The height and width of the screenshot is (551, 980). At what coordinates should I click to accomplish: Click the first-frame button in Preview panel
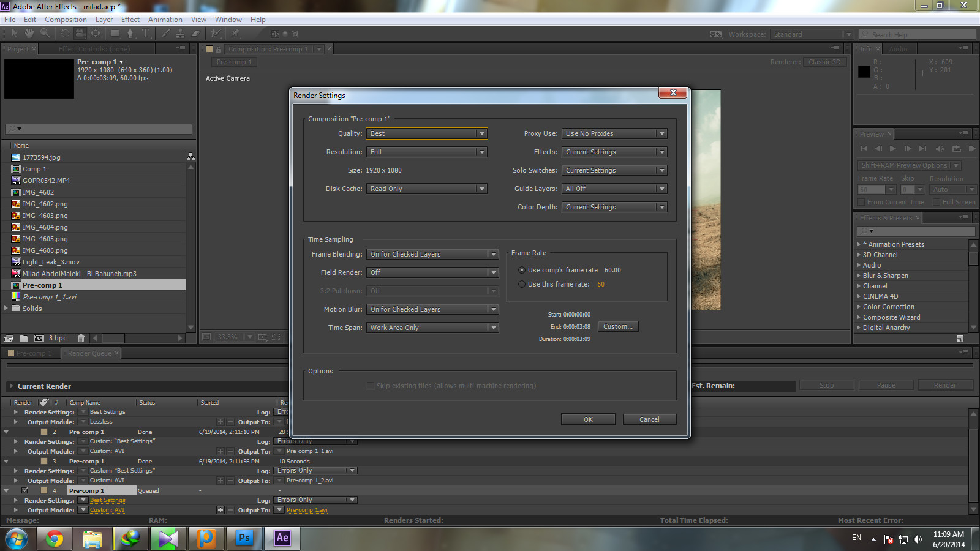click(864, 148)
